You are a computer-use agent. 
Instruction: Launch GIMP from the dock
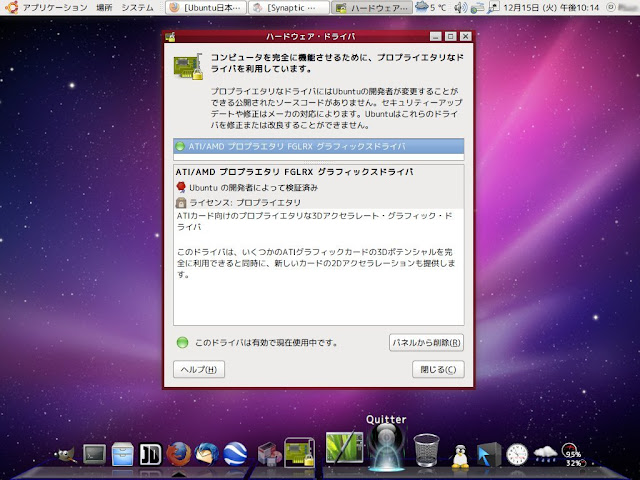coord(66,454)
